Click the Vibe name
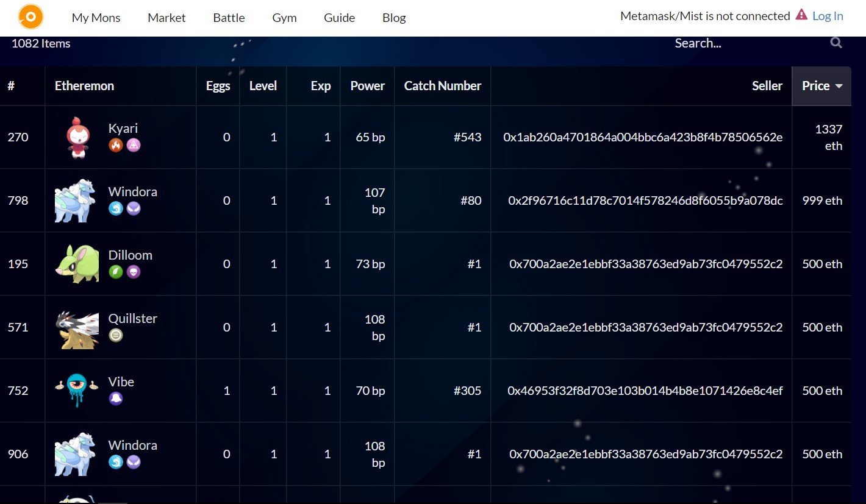The width and height of the screenshot is (866, 504). (x=121, y=382)
